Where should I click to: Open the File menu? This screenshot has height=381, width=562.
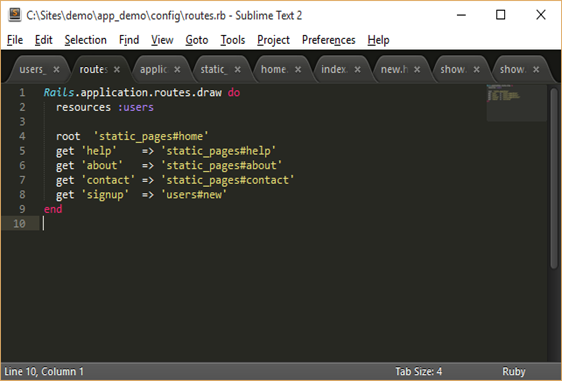click(15, 40)
